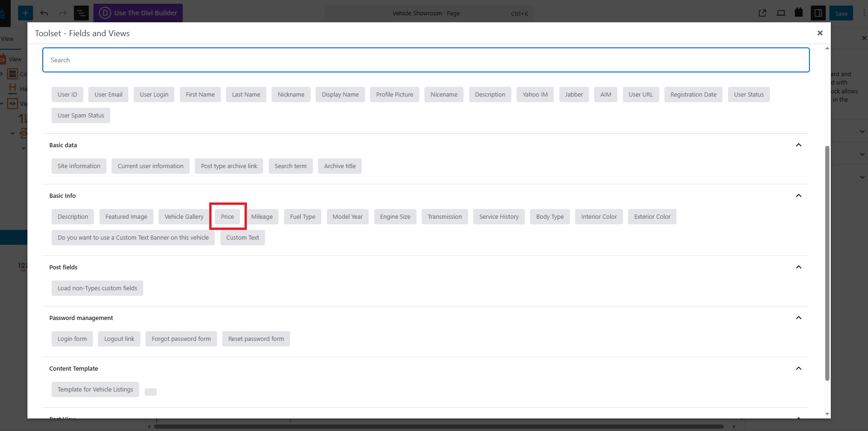Select Post type archive link
This screenshot has width=868, height=431.
(x=229, y=166)
